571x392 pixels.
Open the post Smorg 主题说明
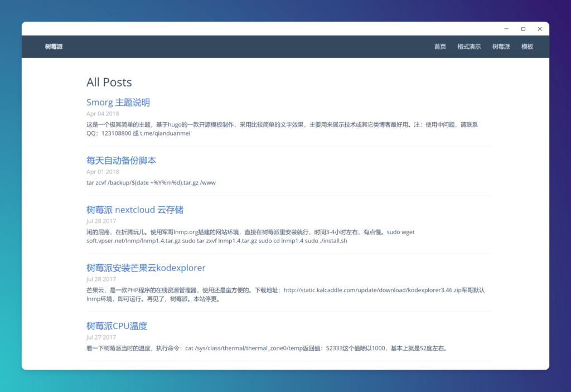point(118,103)
